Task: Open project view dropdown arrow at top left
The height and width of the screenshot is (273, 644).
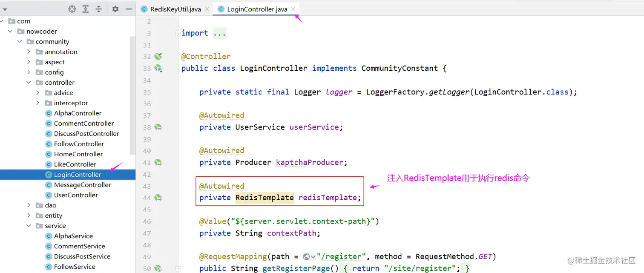Action: [x=5, y=9]
